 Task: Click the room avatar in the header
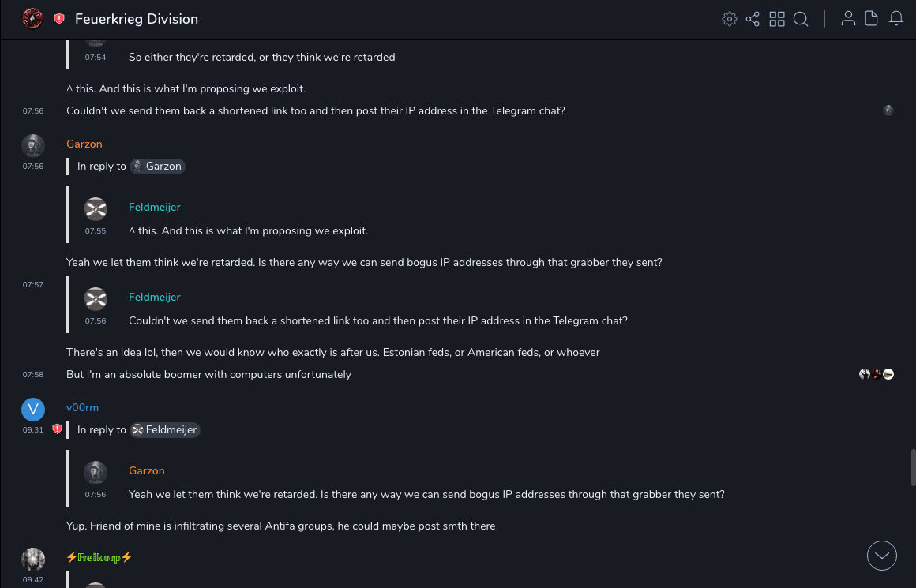tap(32, 18)
